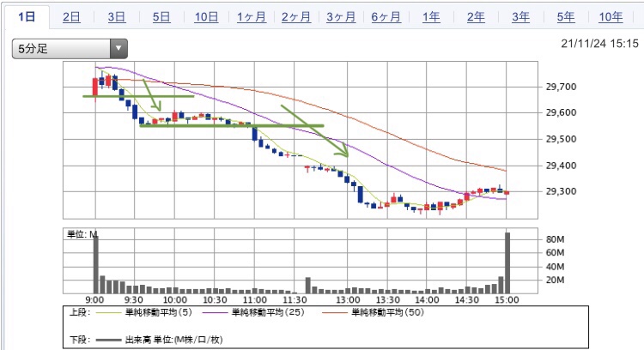Click the 11:00 time axis label
The image size is (644, 350).
[x=255, y=300]
